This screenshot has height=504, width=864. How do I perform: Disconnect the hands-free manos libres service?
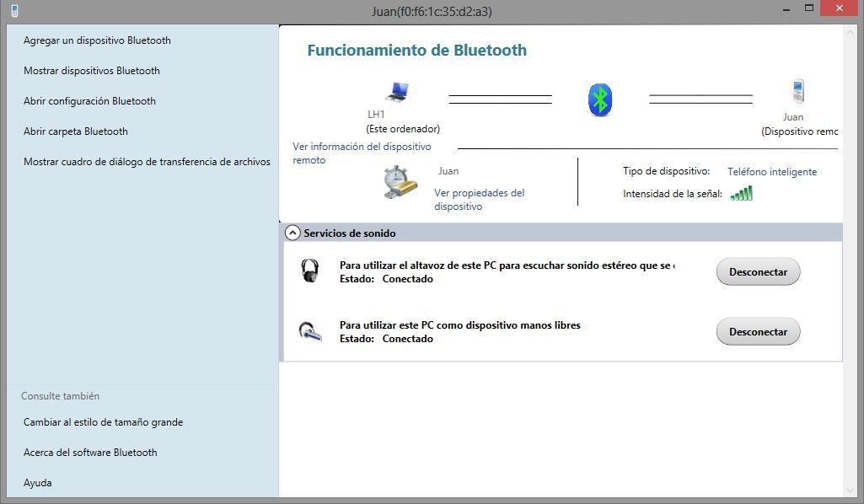click(758, 331)
